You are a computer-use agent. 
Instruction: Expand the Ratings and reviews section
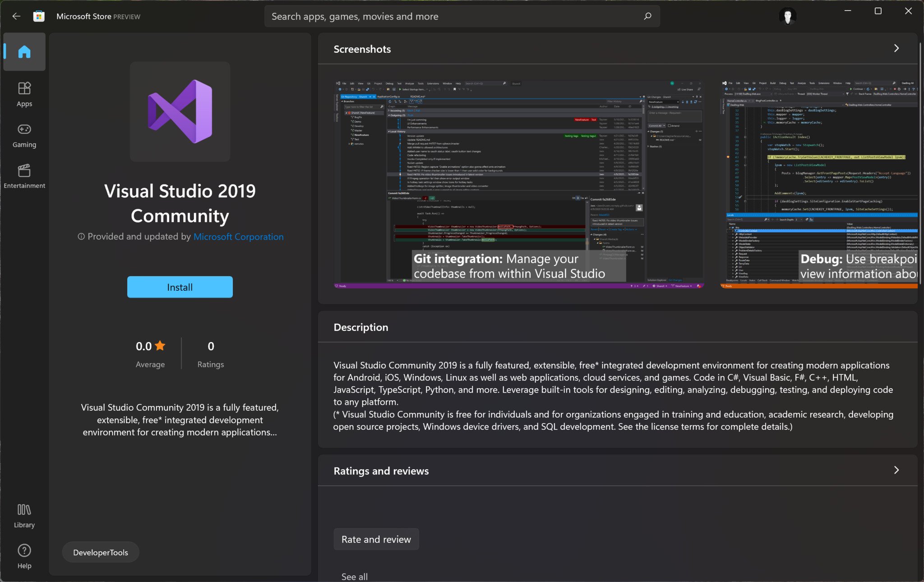click(896, 470)
